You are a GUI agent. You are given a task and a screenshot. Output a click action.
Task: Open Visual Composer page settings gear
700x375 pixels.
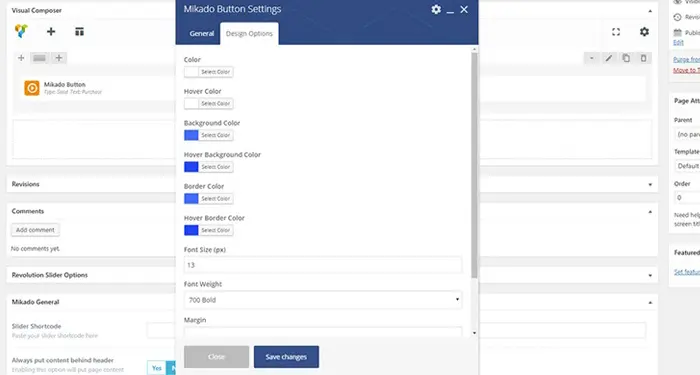tap(644, 32)
